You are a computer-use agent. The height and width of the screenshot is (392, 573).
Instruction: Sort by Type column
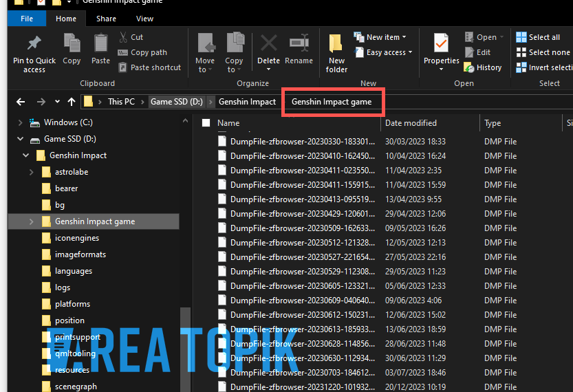click(x=493, y=123)
